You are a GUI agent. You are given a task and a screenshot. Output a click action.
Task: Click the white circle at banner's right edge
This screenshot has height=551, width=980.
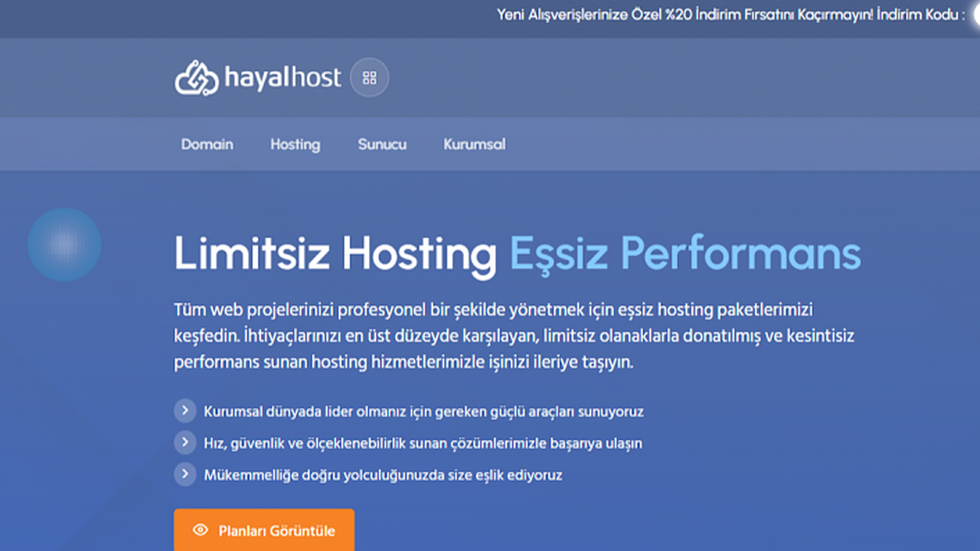coord(976,15)
